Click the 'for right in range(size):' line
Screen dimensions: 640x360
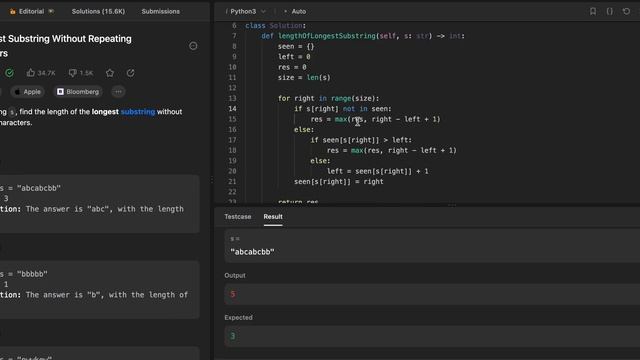pyautogui.click(x=329, y=98)
